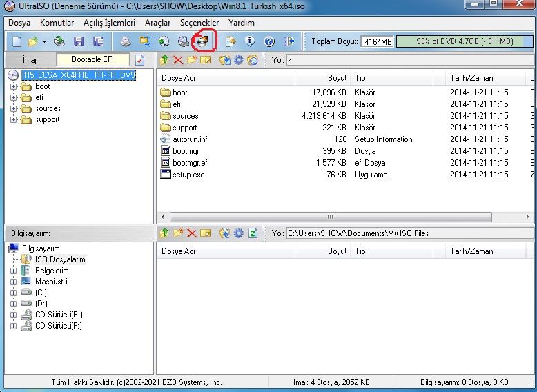Sort image files by Dosya Adı column header
Viewport: 537px width, 392px height.
tap(226, 78)
